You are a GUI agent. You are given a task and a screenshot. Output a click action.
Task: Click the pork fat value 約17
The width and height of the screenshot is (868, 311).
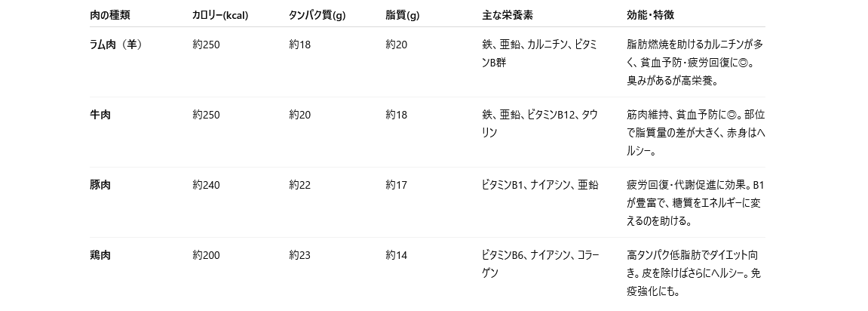click(397, 185)
